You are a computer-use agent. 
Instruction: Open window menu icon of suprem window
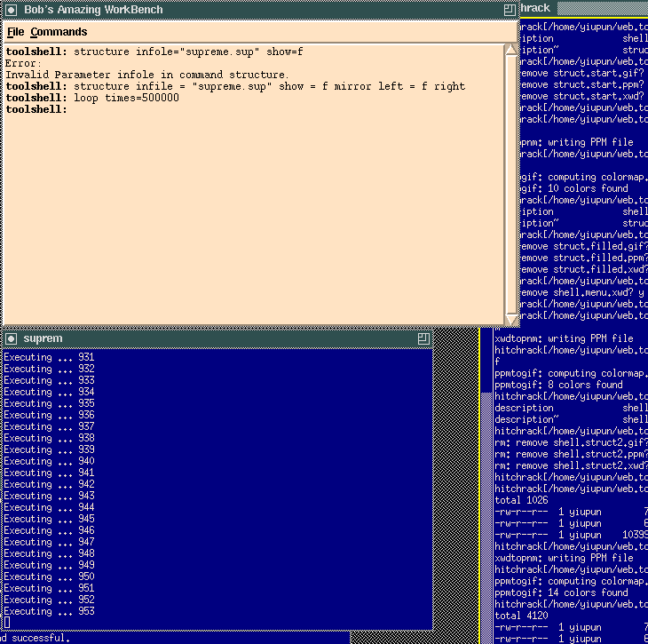click(11, 338)
